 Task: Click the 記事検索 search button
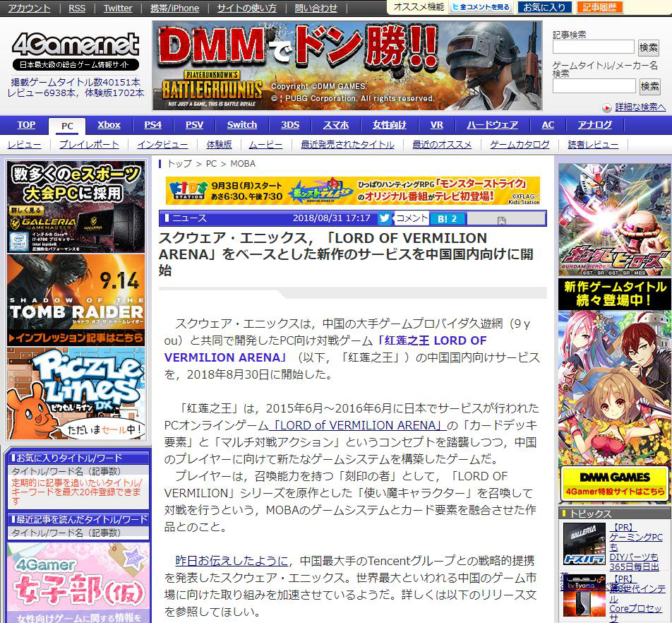[x=649, y=47]
